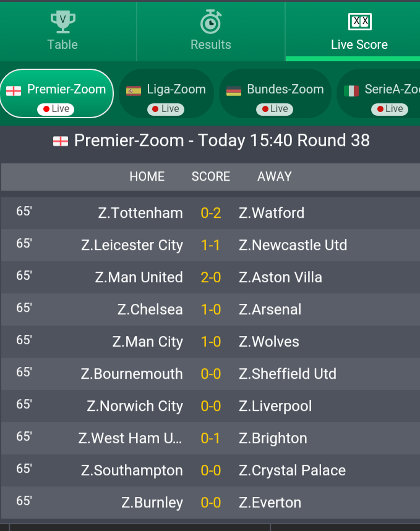Screen dimensions: 420x531
Task: Click the scoreboard icon above Live Score
Action: coord(360,22)
